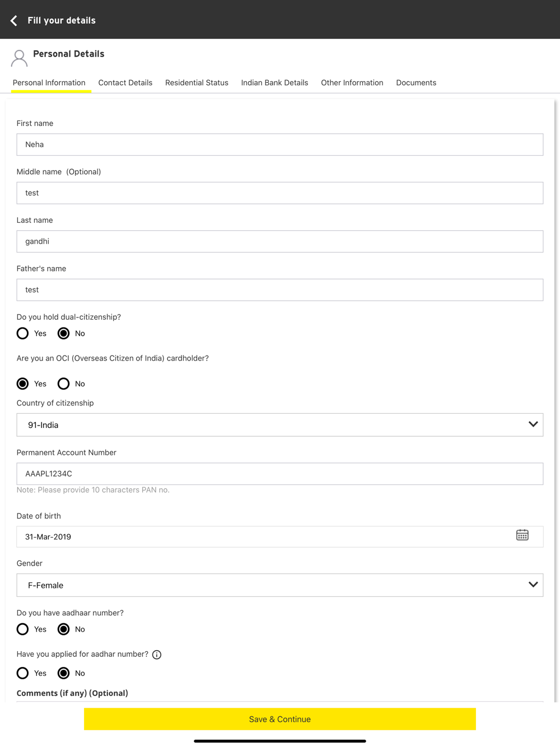Click the First name field

click(x=280, y=144)
